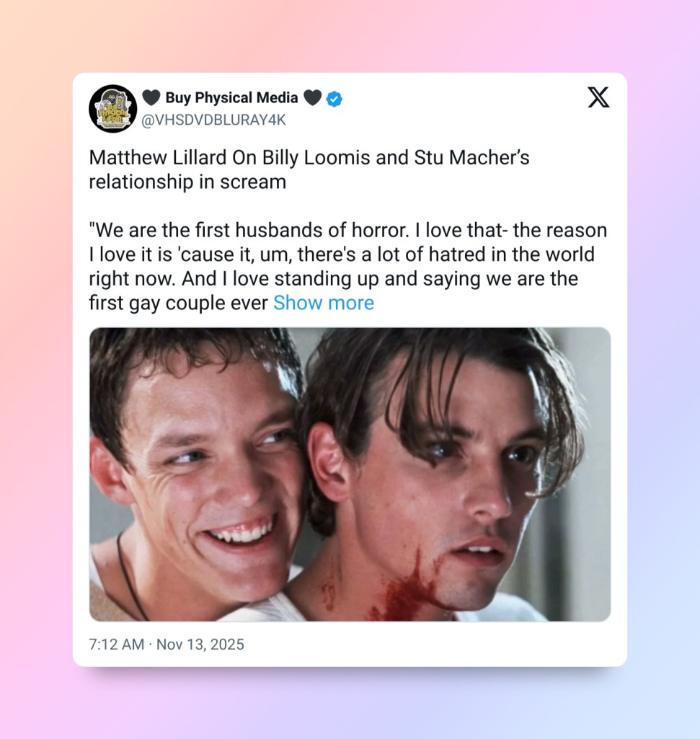Click the quote beginning "We are the first husbands"
700x739 pixels.
coord(348,266)
